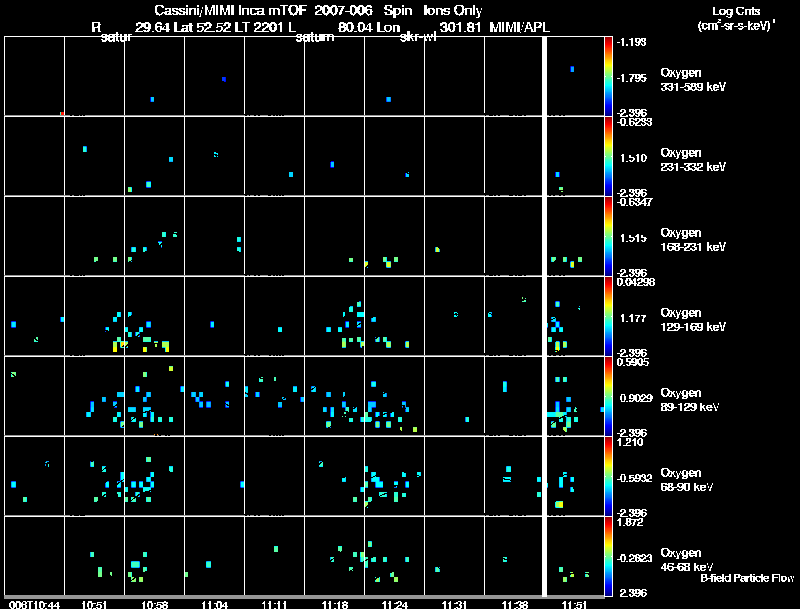Screen dimensions: 800x609
Task: Open the Oxygen 129-169 keV panel at 10:58
Action: click(155, 316)
